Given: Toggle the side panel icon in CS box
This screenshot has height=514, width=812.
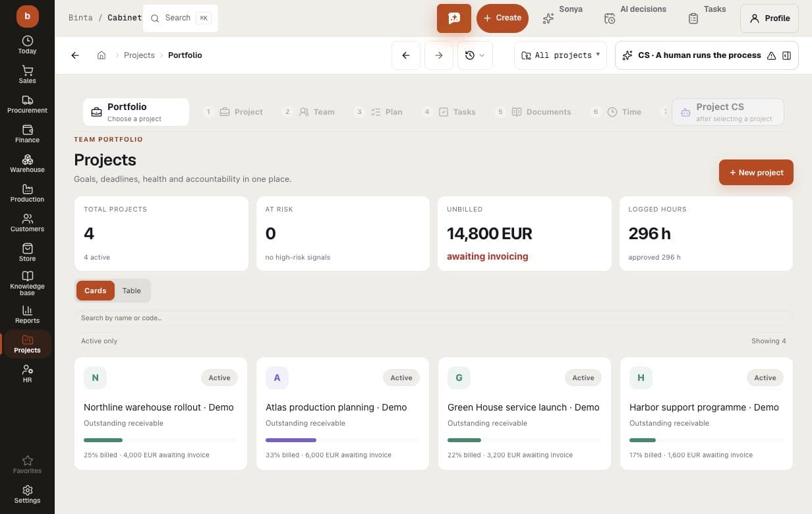Looking at the screenshot, I should click(786, 55).
